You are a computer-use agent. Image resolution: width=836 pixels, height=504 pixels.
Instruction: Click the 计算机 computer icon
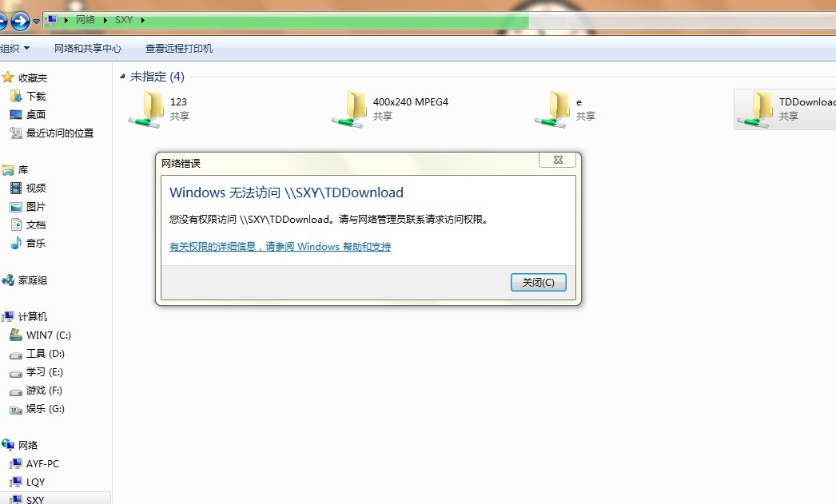coord(8,316)
